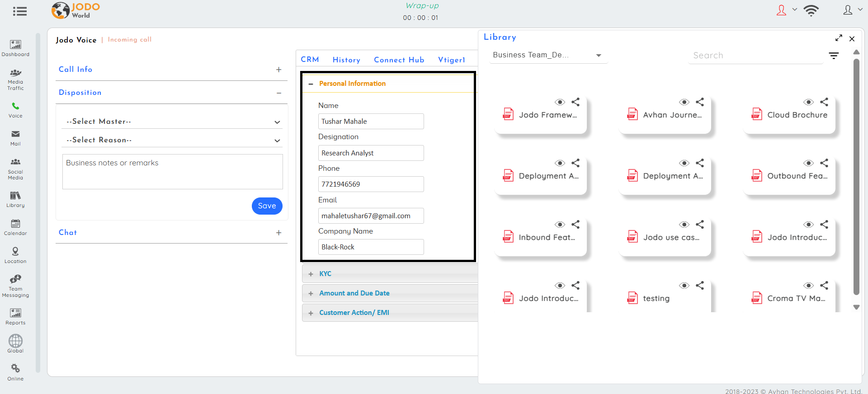Click the Library Search field
The image size is (868, 394).
tap(756, 56)
